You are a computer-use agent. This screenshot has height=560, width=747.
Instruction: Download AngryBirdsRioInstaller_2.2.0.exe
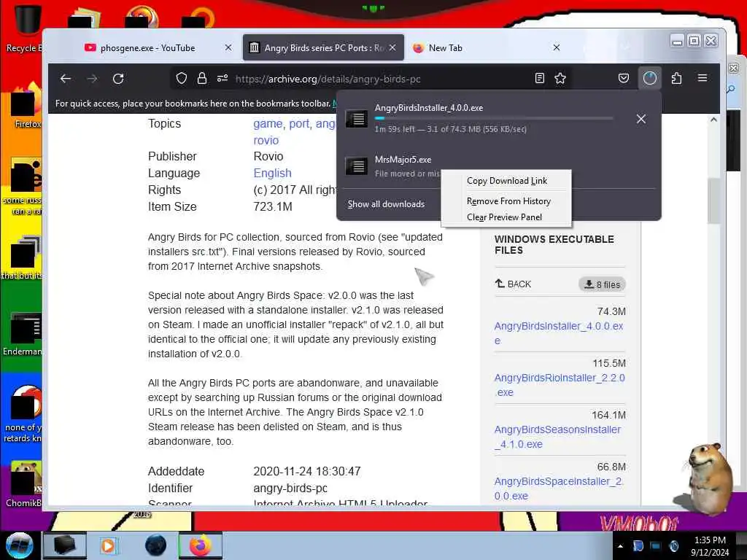click(x=560, y=385)
